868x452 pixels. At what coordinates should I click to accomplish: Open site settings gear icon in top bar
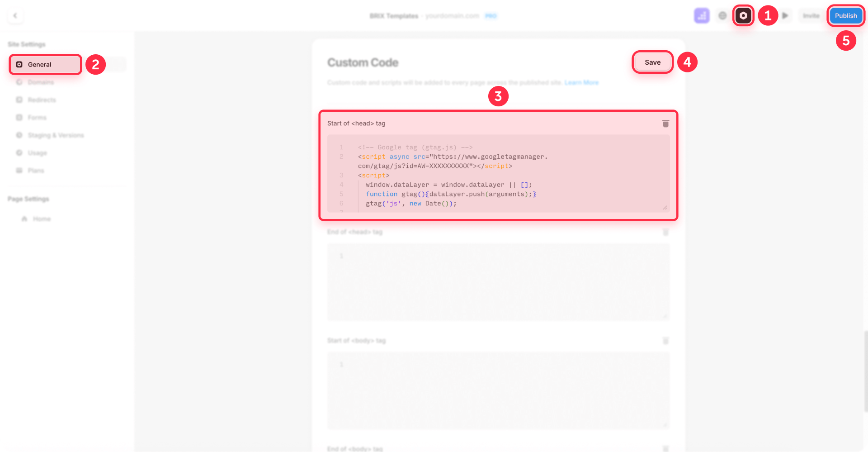click(743, 16)
